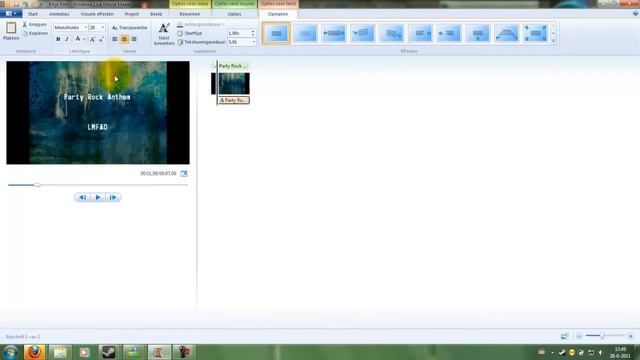
Task: Select the first highlighted text effect
Action: click(x=276, y=33)
